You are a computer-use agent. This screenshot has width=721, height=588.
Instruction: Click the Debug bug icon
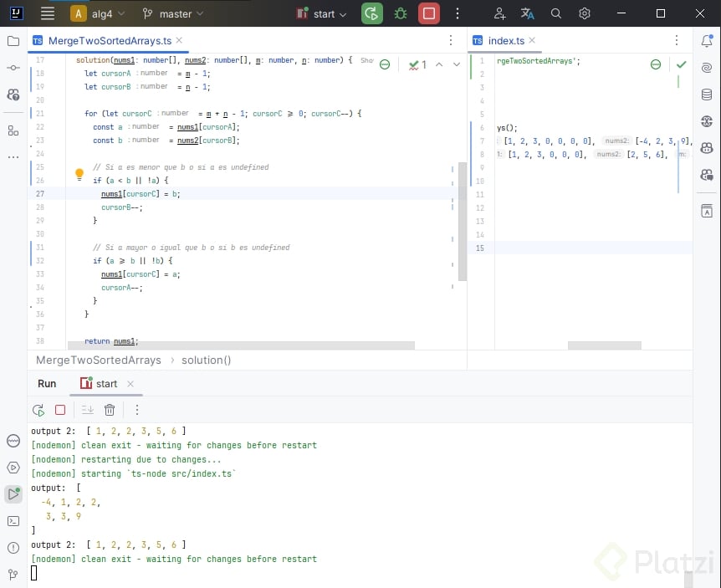point(401,13)
